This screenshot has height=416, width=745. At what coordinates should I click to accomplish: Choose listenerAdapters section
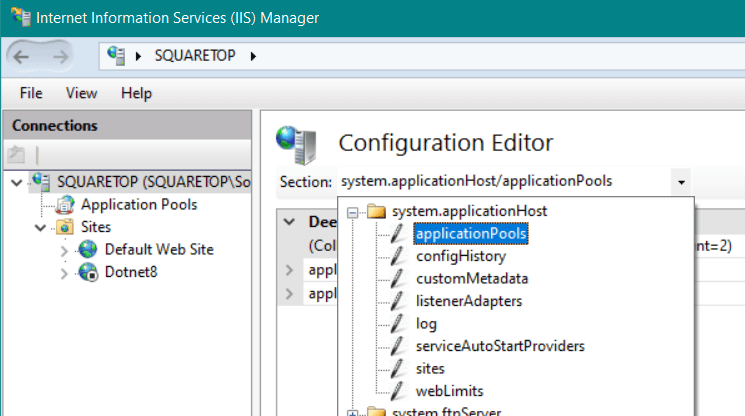tap(468, 301)
